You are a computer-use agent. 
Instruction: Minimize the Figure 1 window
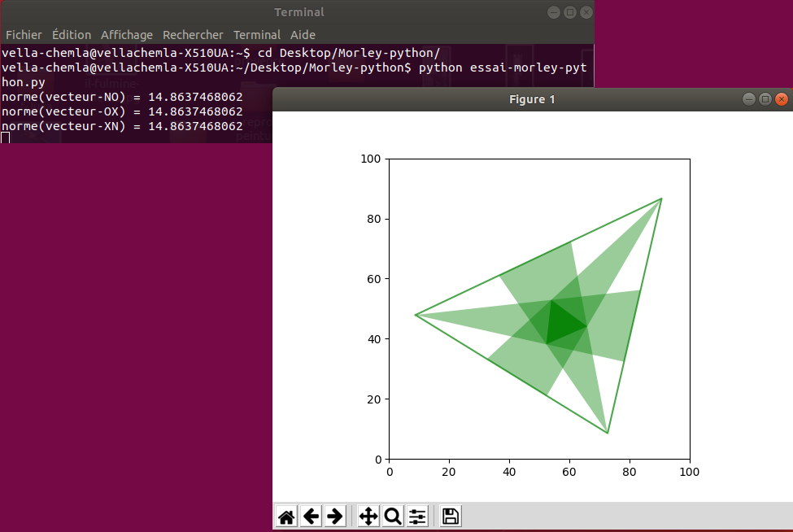pos(749,99)
